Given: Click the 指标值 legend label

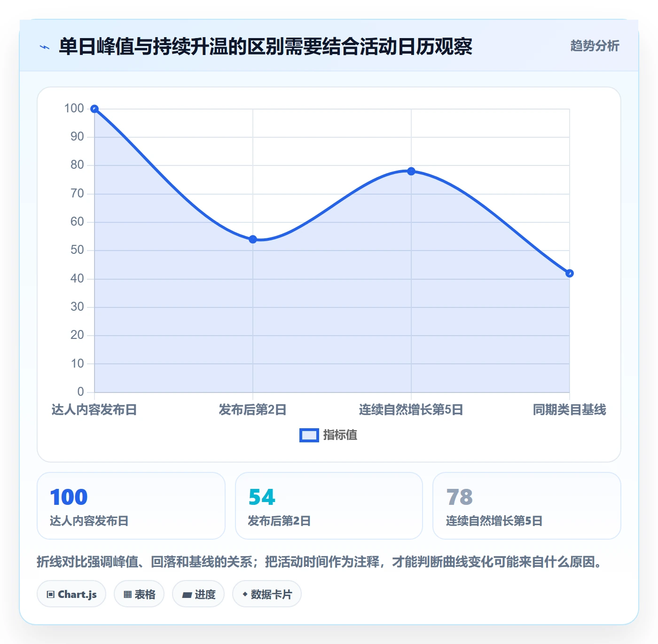Looking at the screenshot, I should (340, 435).
